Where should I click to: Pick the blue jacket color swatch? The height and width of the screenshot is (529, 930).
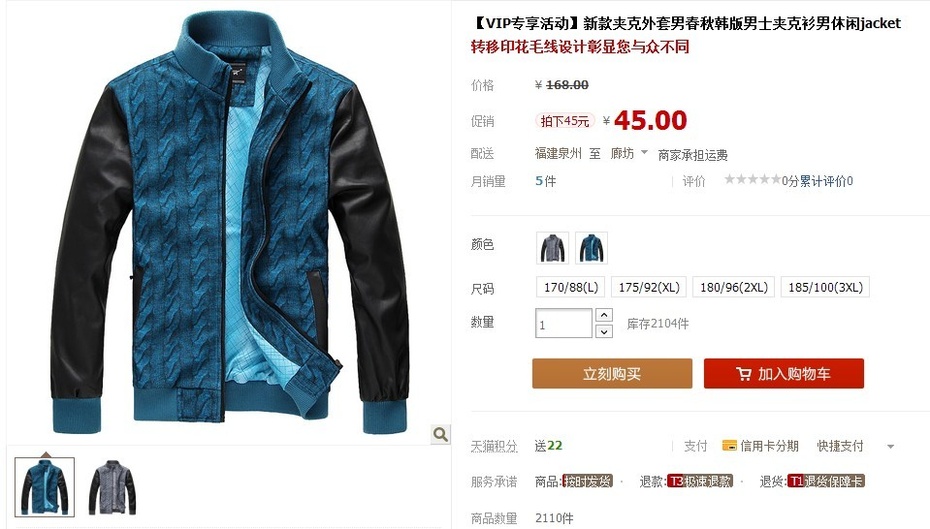[591, 248]
